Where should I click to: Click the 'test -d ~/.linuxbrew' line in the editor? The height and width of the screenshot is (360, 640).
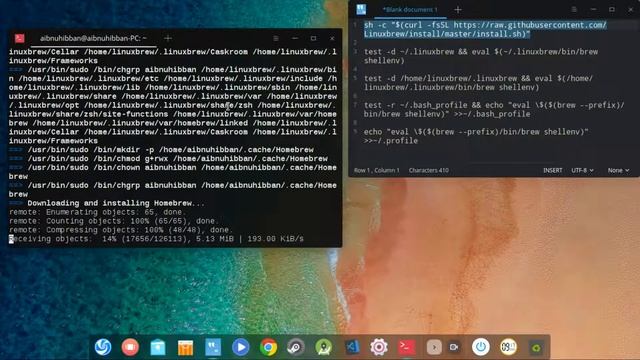coord(481,56)
